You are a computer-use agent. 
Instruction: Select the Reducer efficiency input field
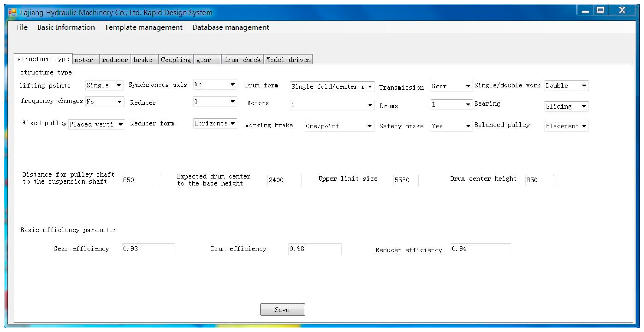coord(480,249)
